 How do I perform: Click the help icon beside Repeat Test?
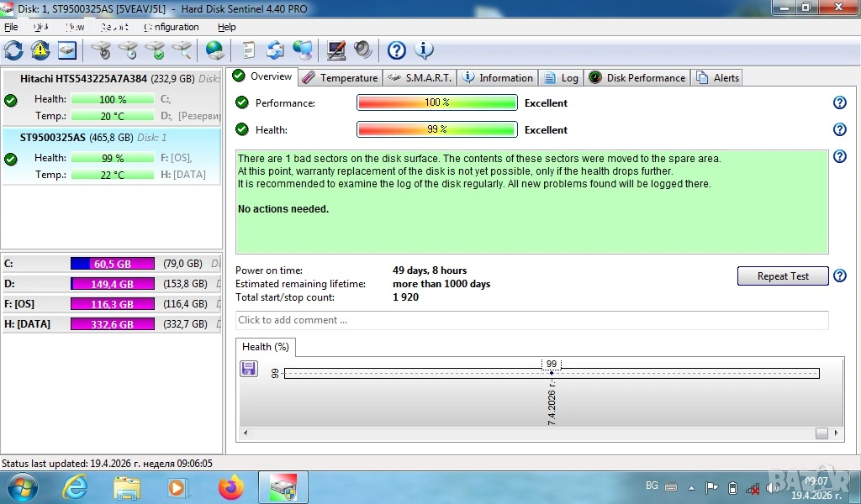(x=839, y=276)
